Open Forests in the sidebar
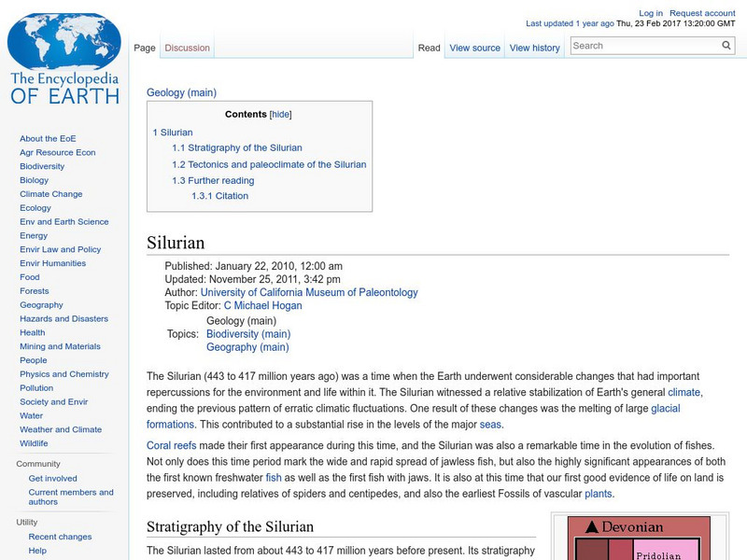Image resolution: width=747 pixels, height=560 pixels. click(34, 290)
